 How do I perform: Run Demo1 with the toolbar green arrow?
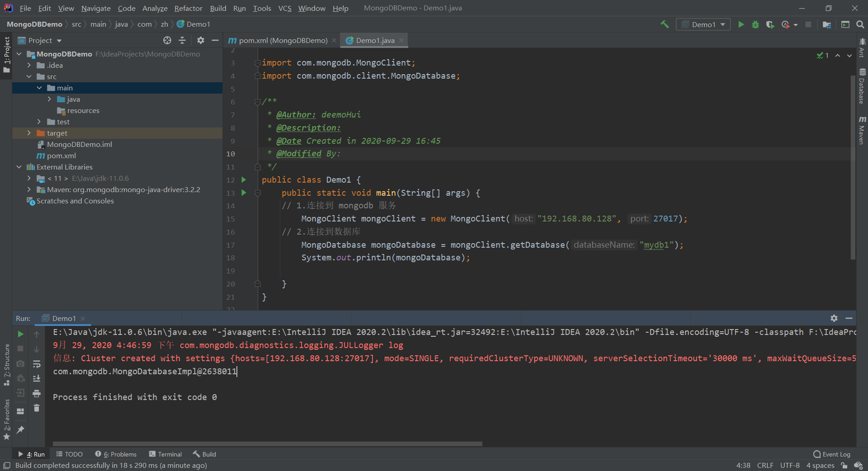[x=741, y=24]
